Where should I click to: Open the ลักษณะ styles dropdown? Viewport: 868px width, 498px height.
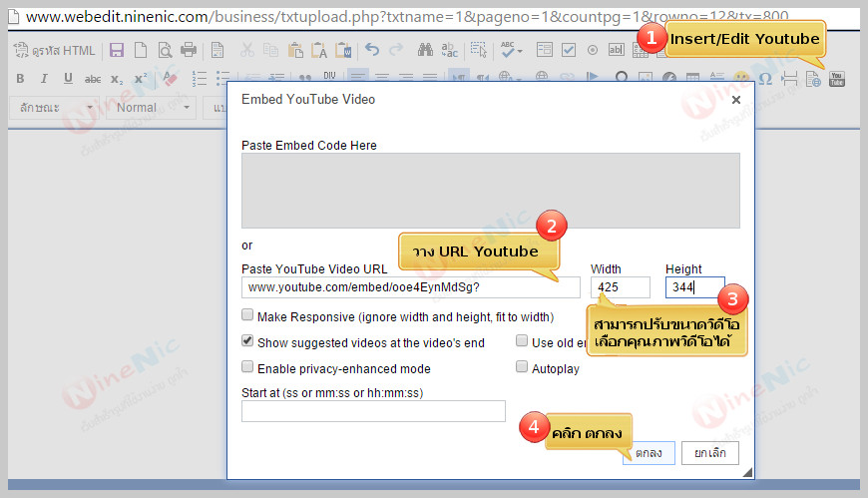[54, 108]
